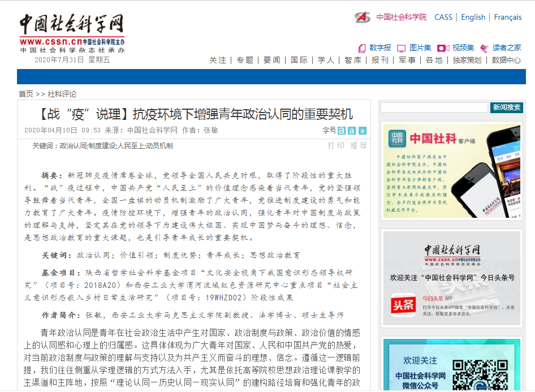535x392 pixels.
Task: Select the largest font size 'a' icon
Action: coord(342,131)
